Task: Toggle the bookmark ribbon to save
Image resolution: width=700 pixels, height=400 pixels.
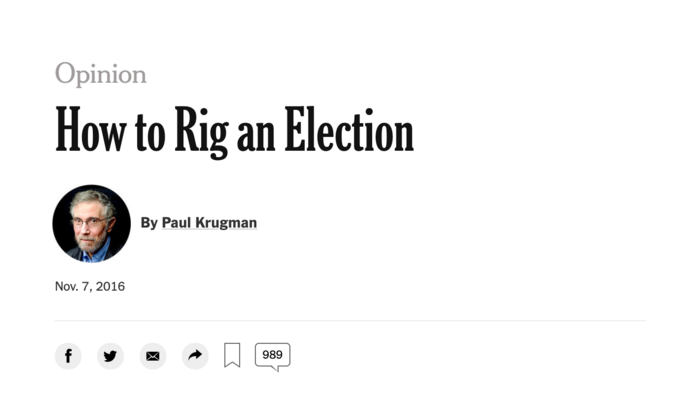Action: (x=232, y=355)
